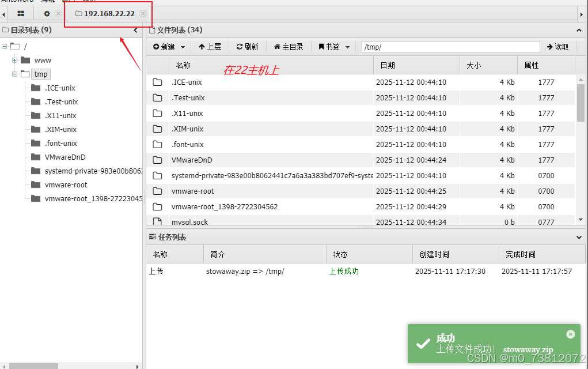Open the 书签 bookmark dropdown arrow
Viewport: 588px width, 369px height.
[348, 47]
